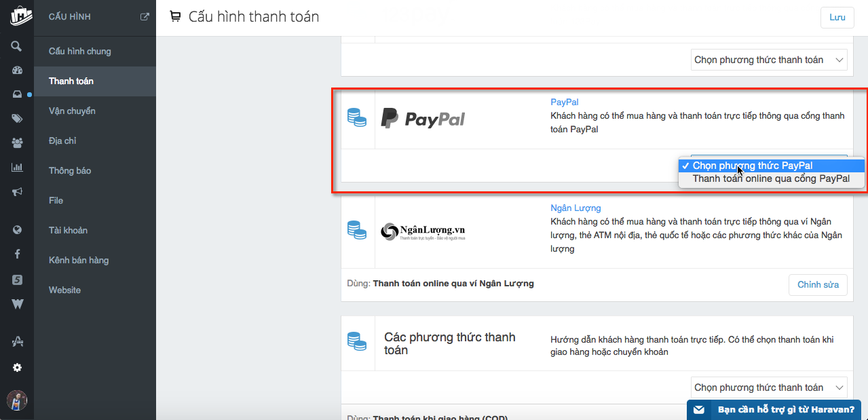868x420 pixels.
Task: Open the Địa chỉ settings page
Action: point(95,140)
